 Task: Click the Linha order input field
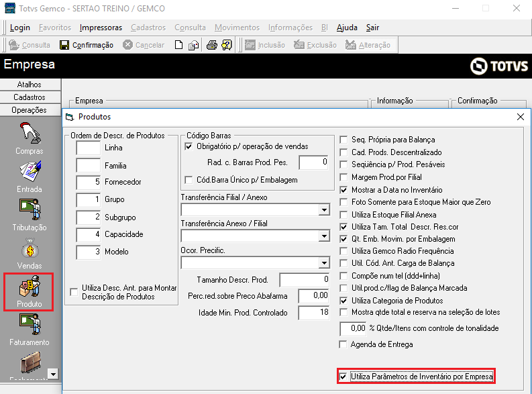click(x=88, y=148)
